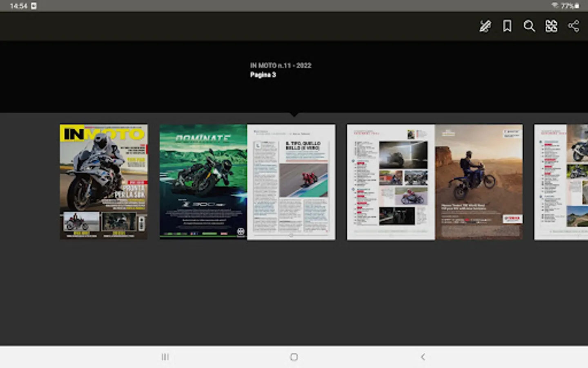
Task: Tap the 77% battery indicator
Action: [x=570, y=6]
